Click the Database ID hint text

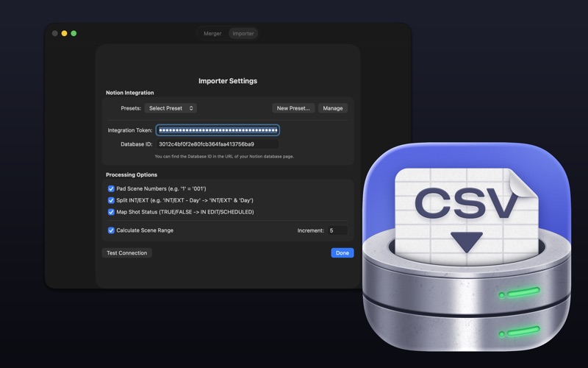coord(224,156)
